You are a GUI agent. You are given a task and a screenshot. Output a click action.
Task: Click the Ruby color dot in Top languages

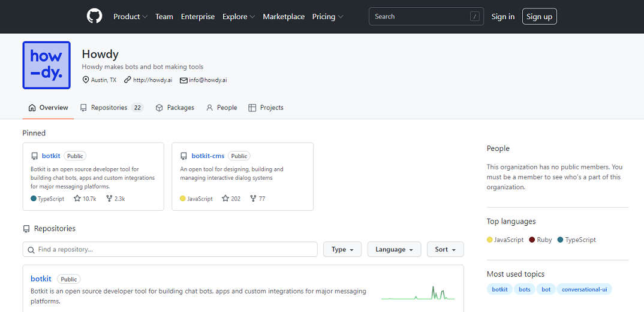(532, 240)
